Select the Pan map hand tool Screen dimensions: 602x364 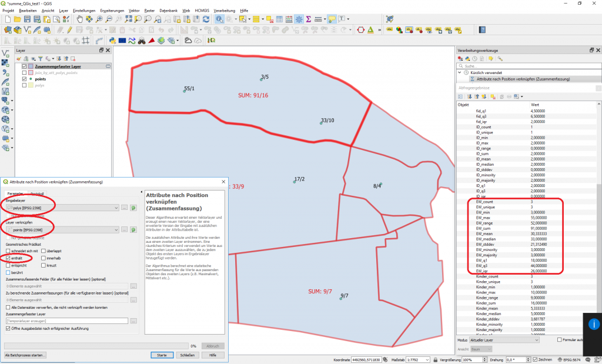click(80, 21)
